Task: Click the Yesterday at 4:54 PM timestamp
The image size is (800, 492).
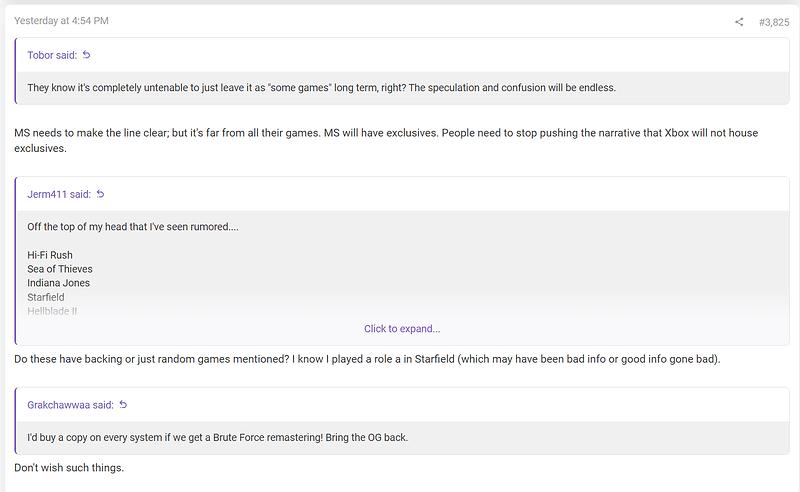Action: tap(61, 20)
